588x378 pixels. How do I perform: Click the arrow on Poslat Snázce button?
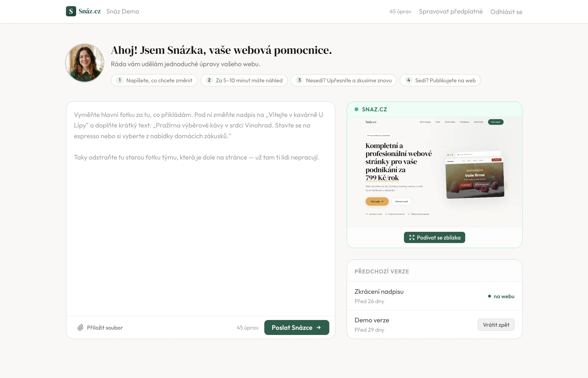pyautogui.click(x=319, y=327)
